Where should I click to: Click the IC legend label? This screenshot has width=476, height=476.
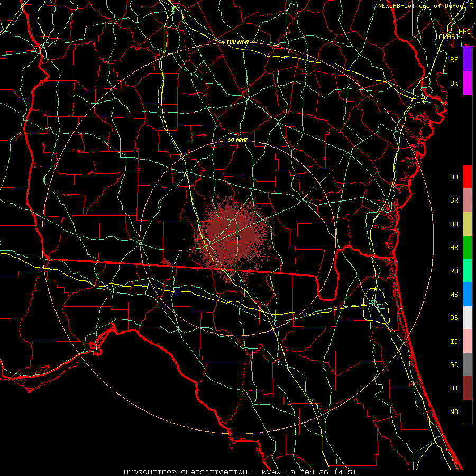454,342
